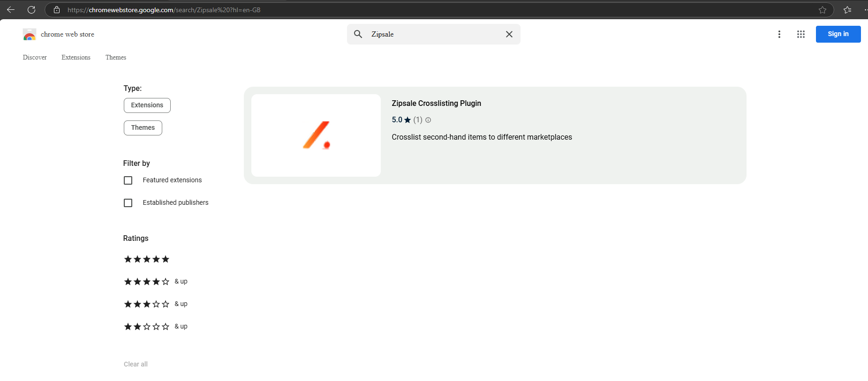The width and height of the screenshot is (868, 381).
Task: Filter by two stars & up
Action: (156, 327)
